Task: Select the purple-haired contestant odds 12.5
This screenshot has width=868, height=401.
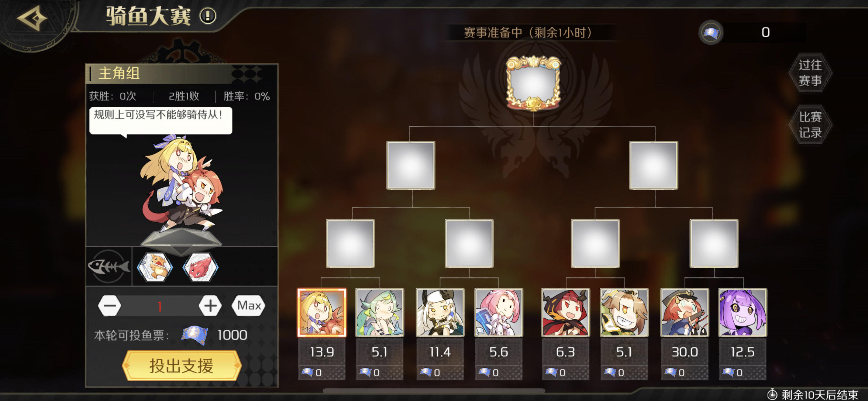Action: (x=743, y=313)
